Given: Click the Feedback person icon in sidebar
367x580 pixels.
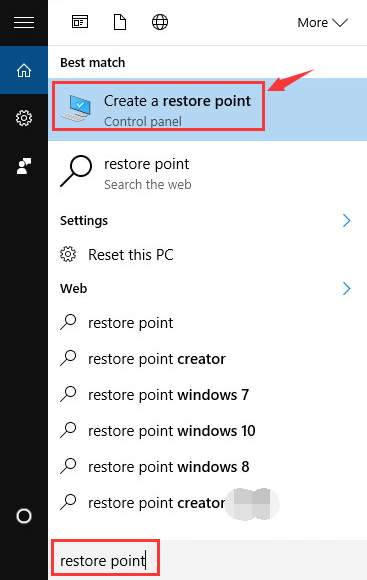Looking at the screenshot, I should tap(24, 166).
